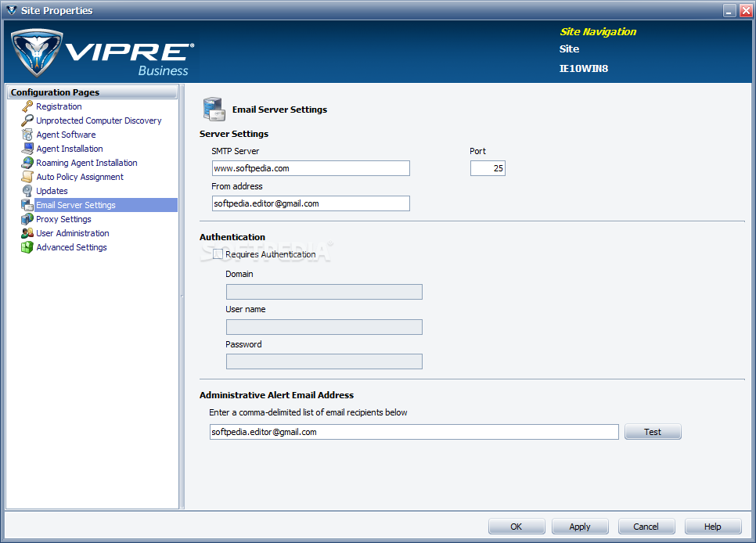The height and width of the screenshot is (543, 756).
Task: Click the Proxy Settings icon
Action: tap(27, 219)
